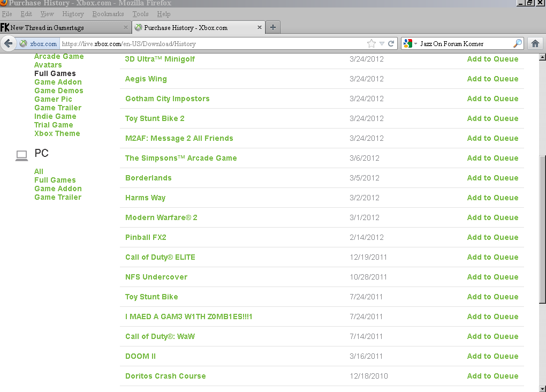The image size is (546, 392).
Task: Open the Bookmarks menu
Action: click(x=108, y=14)
